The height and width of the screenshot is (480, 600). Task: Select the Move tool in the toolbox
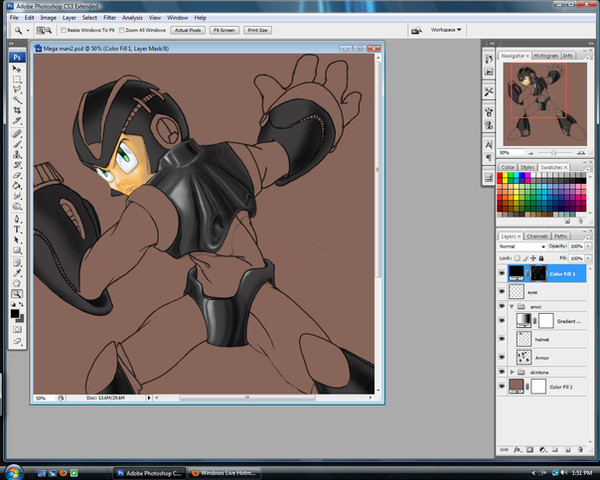click(x=17, y=69)
